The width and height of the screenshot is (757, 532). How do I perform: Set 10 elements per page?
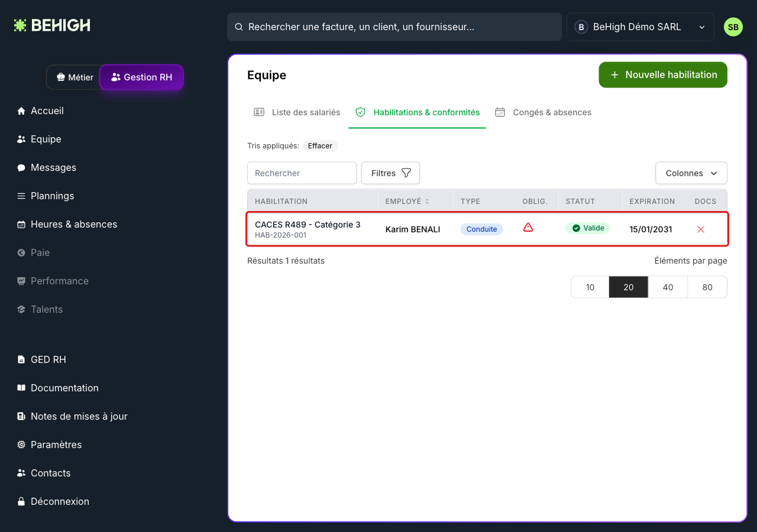pos(590,287)
